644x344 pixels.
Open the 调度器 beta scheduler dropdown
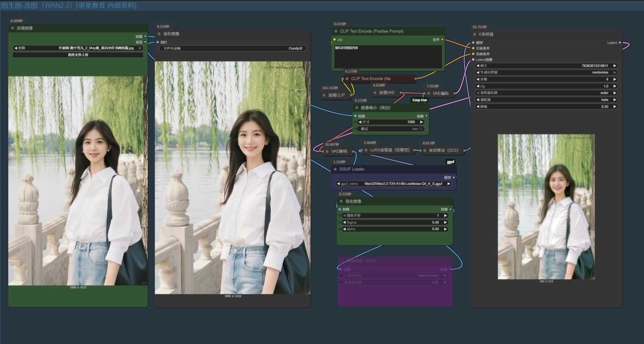(546, 100)
